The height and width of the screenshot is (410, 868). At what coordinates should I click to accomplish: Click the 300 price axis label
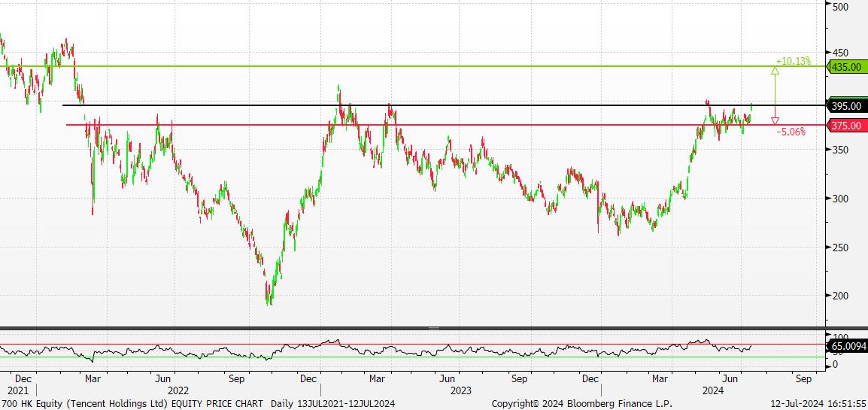point(840,199)
